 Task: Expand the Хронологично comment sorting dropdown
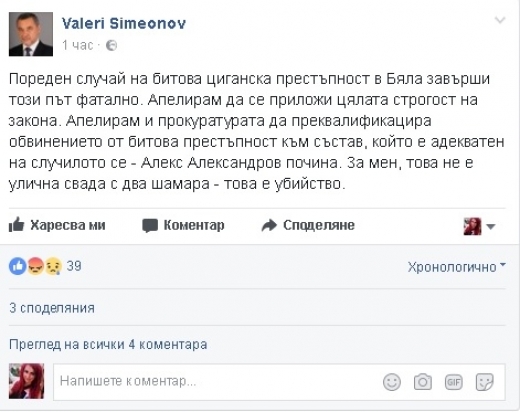457,267
